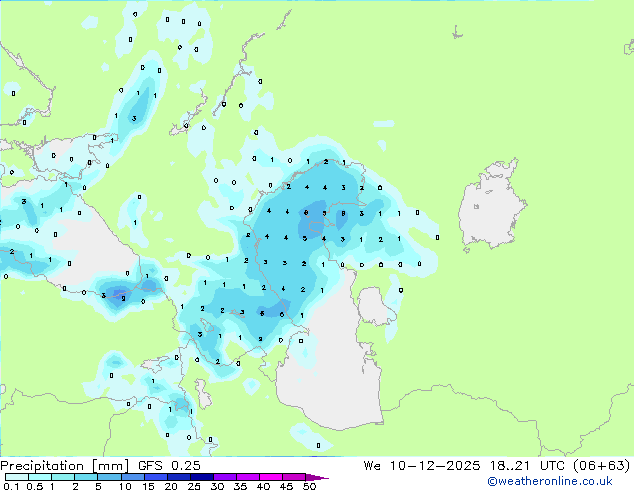Screen dimensions: 634x490
Task: Click the 0.5–1 mm legend swatch
Action: pos(40,477)
